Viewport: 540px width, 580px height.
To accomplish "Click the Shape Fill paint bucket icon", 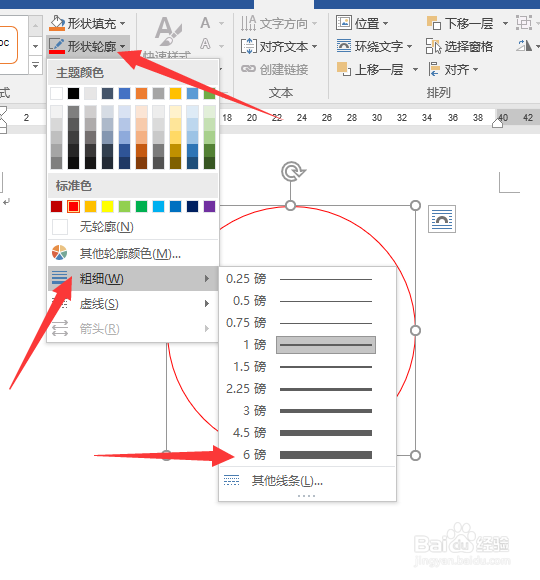I will [x=57, y=23].
